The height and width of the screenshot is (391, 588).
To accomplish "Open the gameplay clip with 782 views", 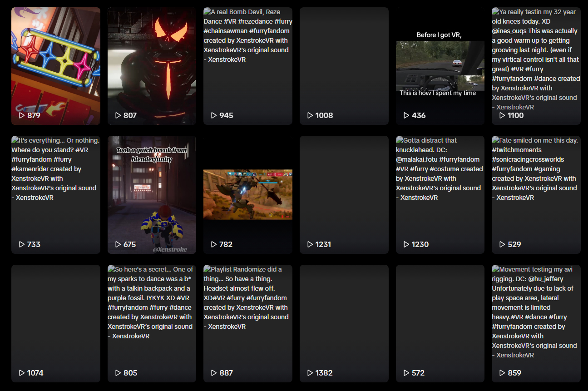I will point(248,195).
